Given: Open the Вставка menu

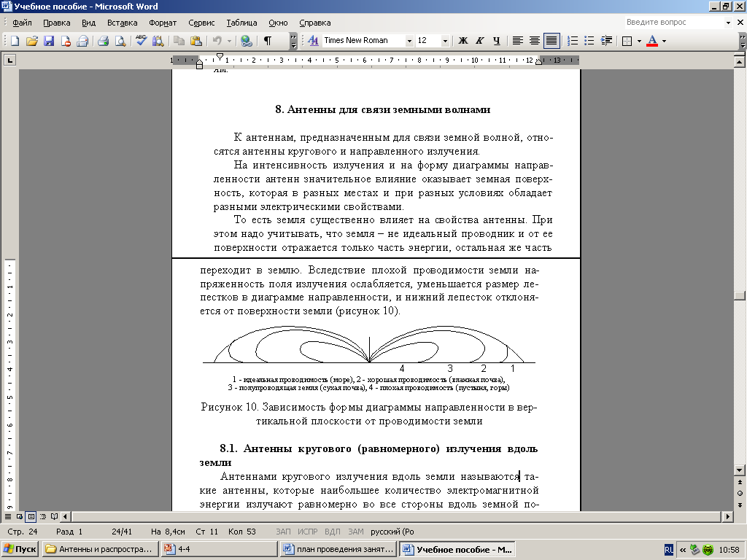Looking at the screenshot, I should pos(122,23).
